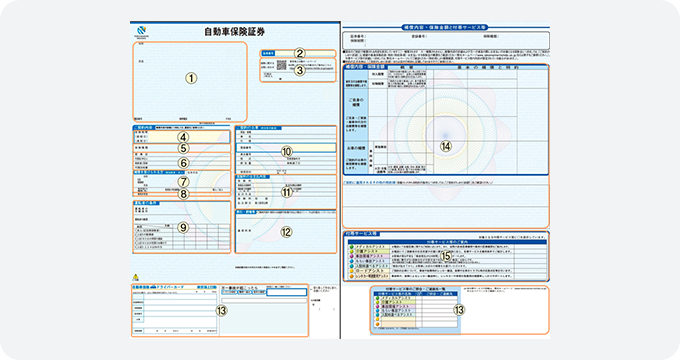This screenshot has height=360, width=680.
Task: Click the green ball beside メディカルアシスト in guide table
Action: 352,247
